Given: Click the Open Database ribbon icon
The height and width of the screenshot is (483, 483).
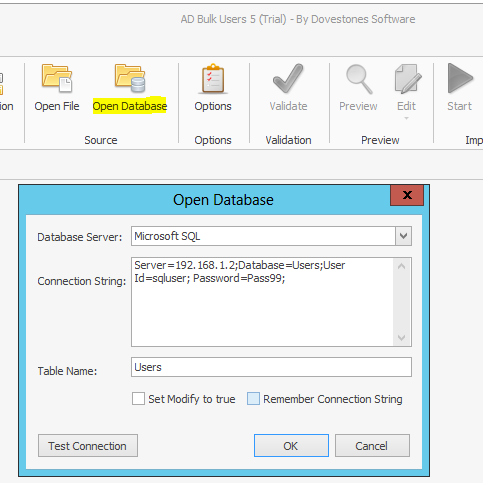Looking at the screenshot, I should (130, 79).
